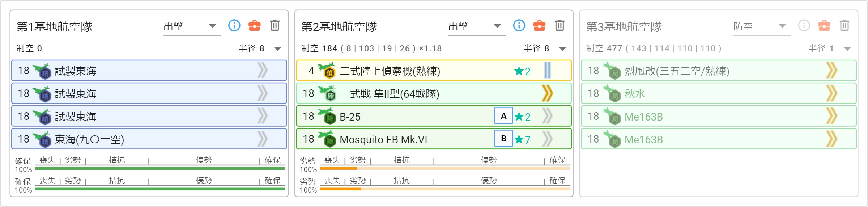Click the star improvement level of Mosquito FB Mk.VI
The height and width of the screenshot is (207, 868).
click(522, 139)
